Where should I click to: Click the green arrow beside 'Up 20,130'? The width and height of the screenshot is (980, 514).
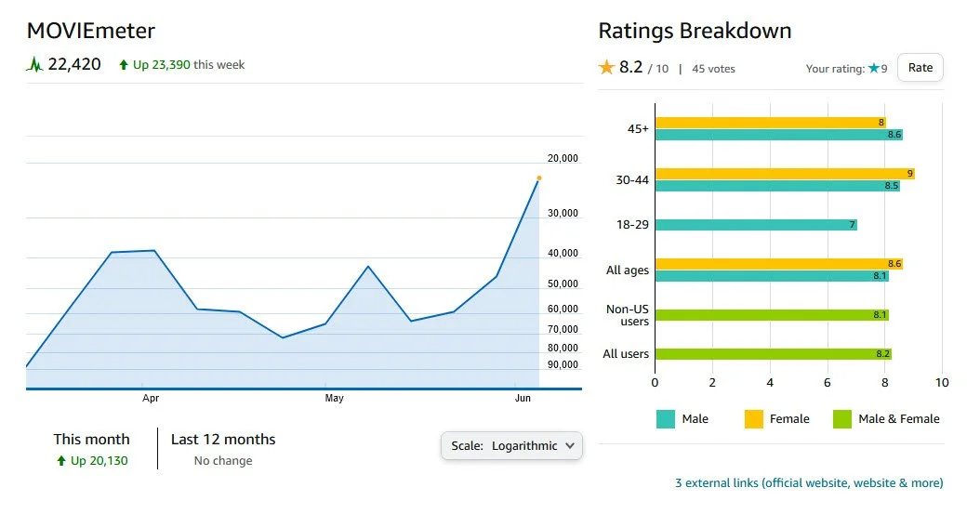(x=61, y=461)
